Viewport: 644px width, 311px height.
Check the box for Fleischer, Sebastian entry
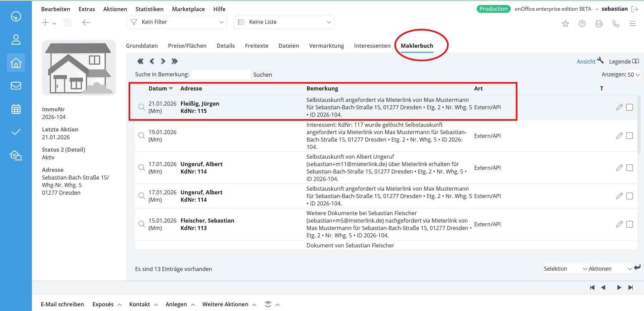(630, 224)
